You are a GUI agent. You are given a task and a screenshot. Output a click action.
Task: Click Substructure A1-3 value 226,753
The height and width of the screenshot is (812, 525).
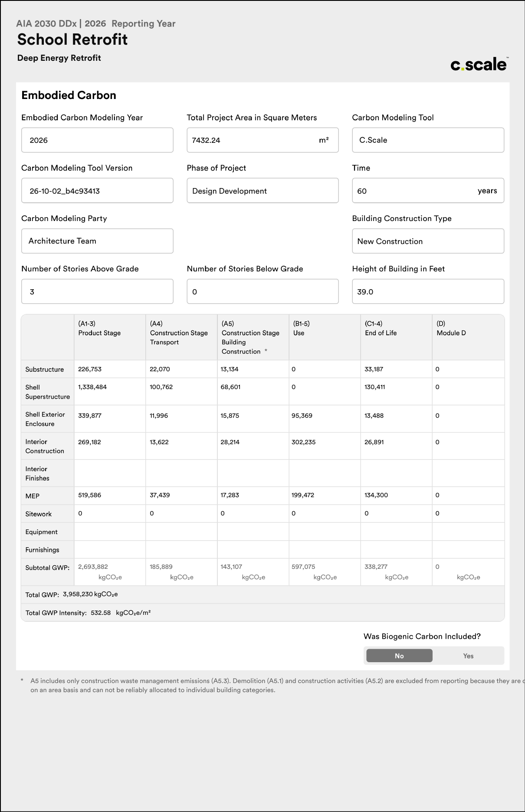tap(89, 369)
